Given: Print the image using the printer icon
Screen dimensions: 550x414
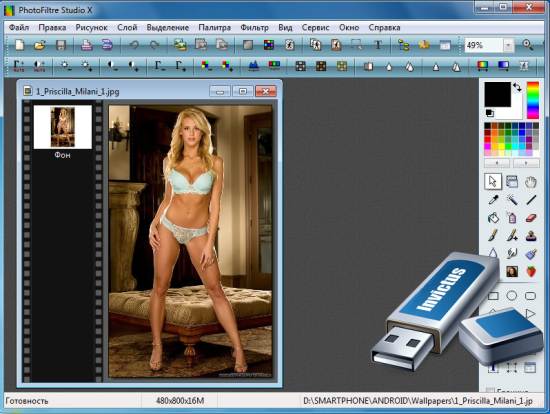Looking at the screenshot, I should coord(87,45).
